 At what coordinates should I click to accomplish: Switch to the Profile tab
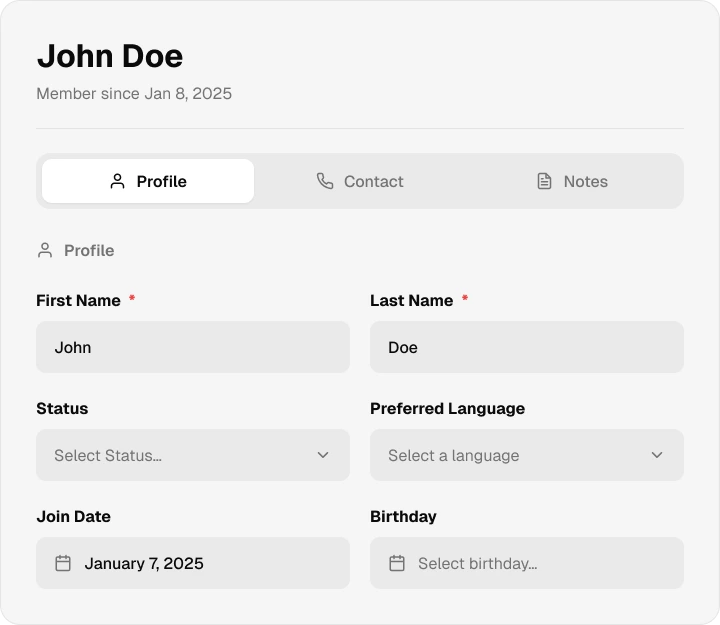(x=148, y=181)
